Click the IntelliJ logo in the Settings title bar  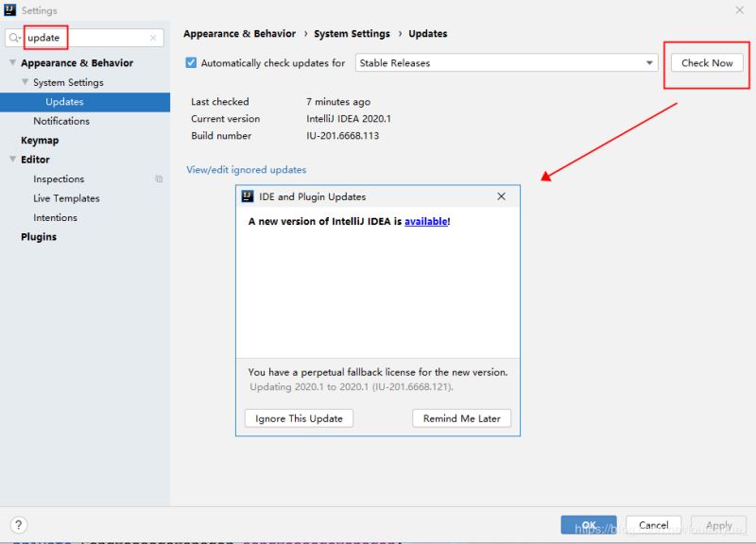[x=9, y=9]
